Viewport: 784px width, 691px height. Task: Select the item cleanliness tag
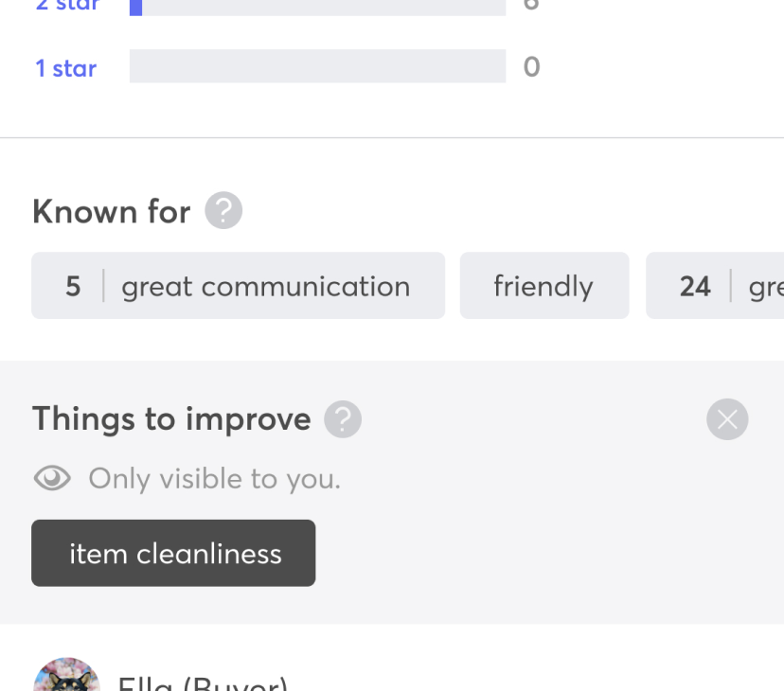[173, 553]
